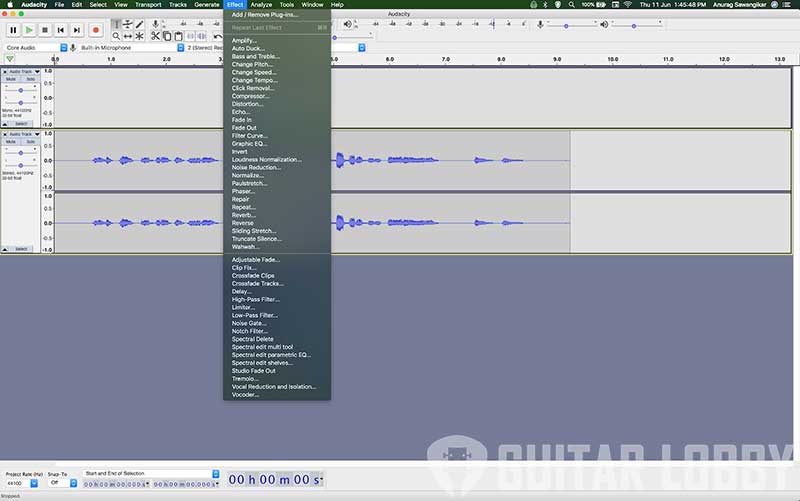Click the Cut scissors icon
Viewport: 800px width, 501px height.
[155, 36]
